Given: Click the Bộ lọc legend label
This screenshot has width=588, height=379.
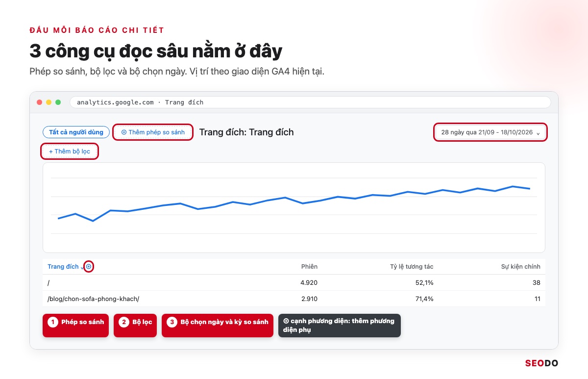Looking at the screenshot, I should tap(135, 326).
